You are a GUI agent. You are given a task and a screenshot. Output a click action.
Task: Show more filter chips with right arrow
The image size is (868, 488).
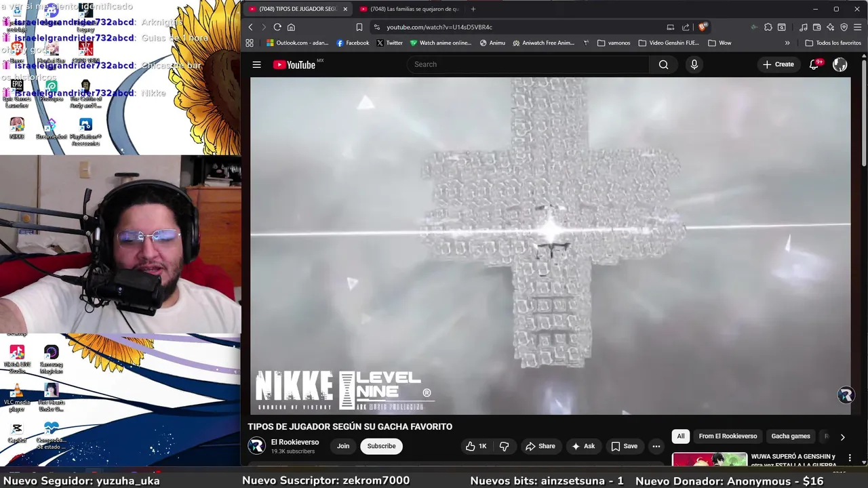coord(842,437)
